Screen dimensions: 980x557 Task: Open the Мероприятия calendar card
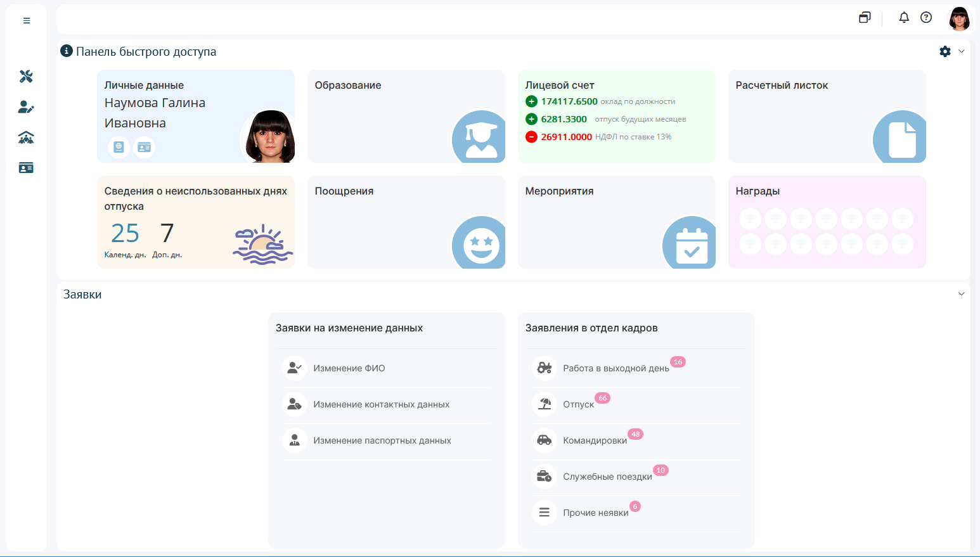[x=616, y=222]
